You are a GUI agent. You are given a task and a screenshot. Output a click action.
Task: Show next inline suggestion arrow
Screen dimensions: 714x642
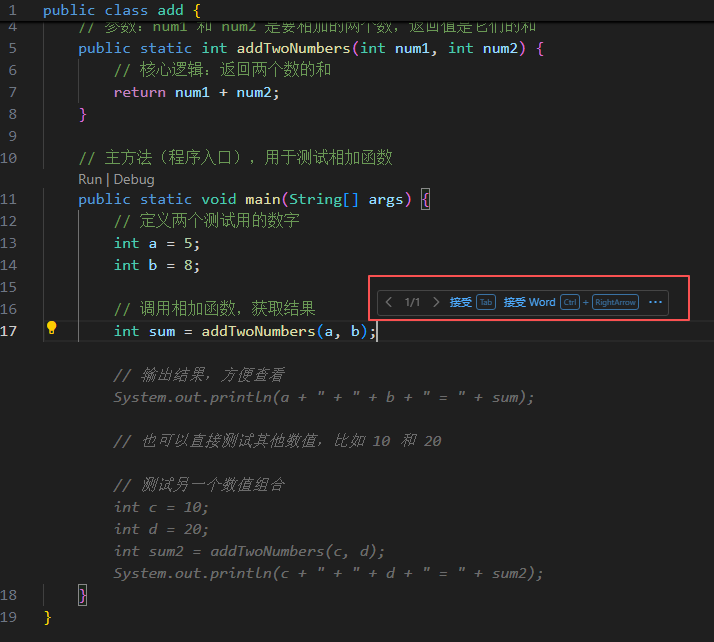tap(436, 302)
